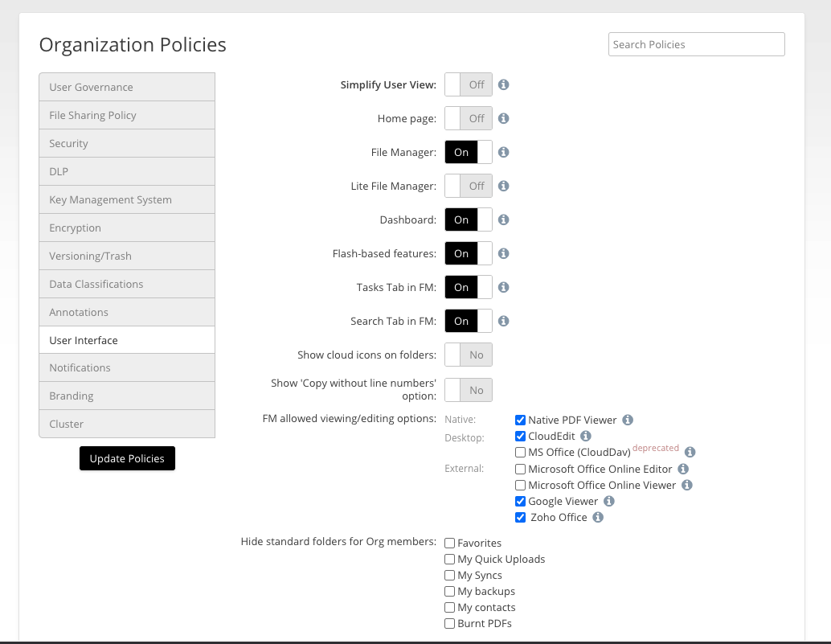The height and width of the screenshot is (644, 831).
Task: Check the Burnt PDFs checkbox
Action: coord(449,624)
